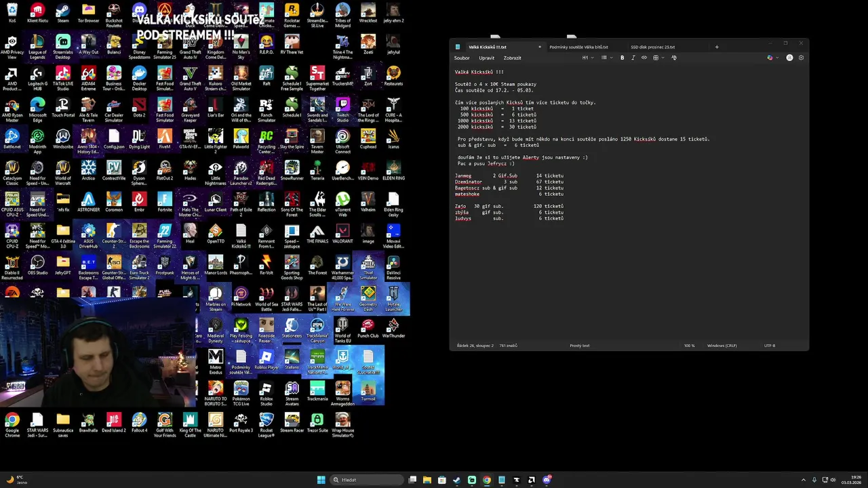
Task: Launch Grand Theft Auto V shortcut
Action: tap(190, 78)
